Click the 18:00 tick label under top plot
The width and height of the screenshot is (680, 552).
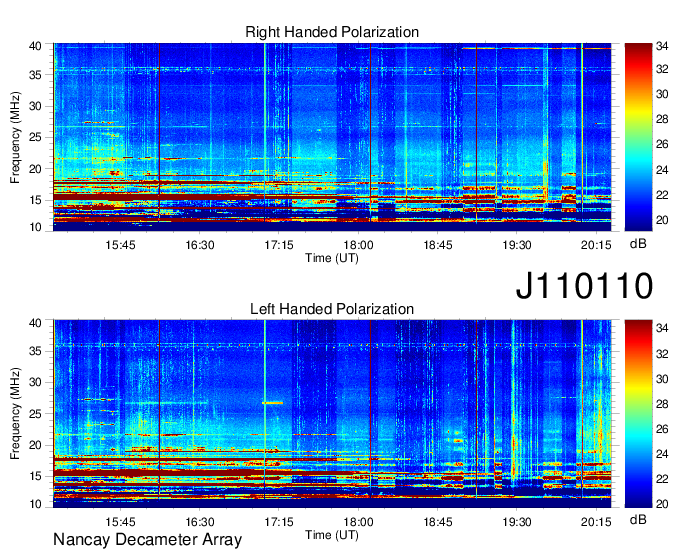click(359, 245)
